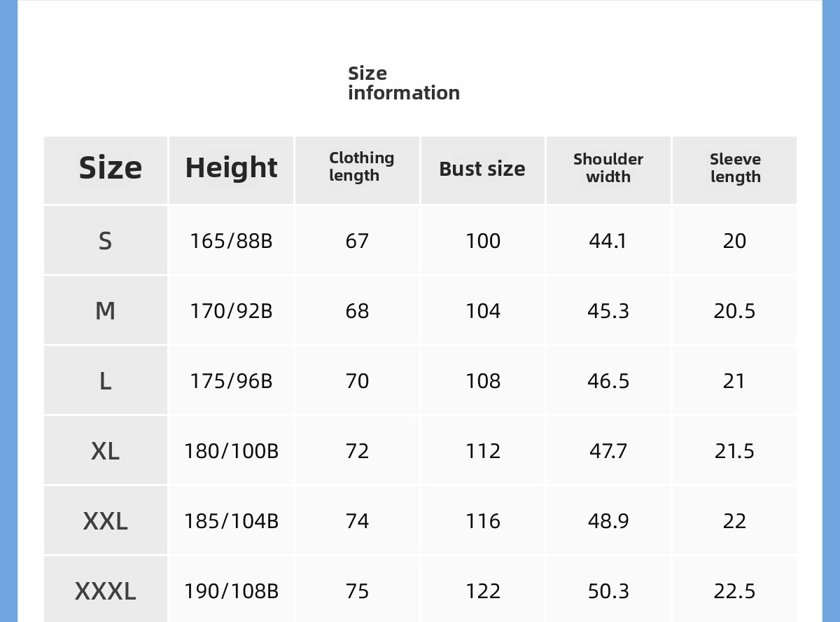Click the Shoulder width column header

[608, 168]
